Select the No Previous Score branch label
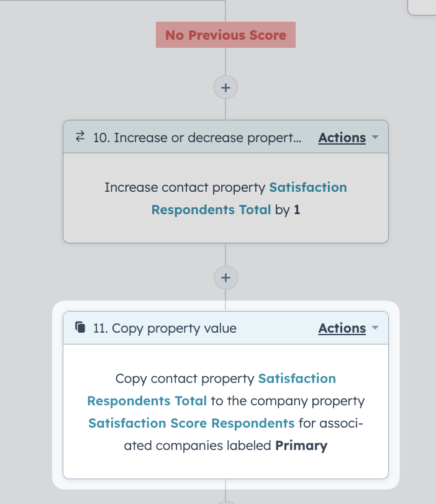Image resolution: width=436 pixels, height=504 pixels. click(x=225, y=35)
